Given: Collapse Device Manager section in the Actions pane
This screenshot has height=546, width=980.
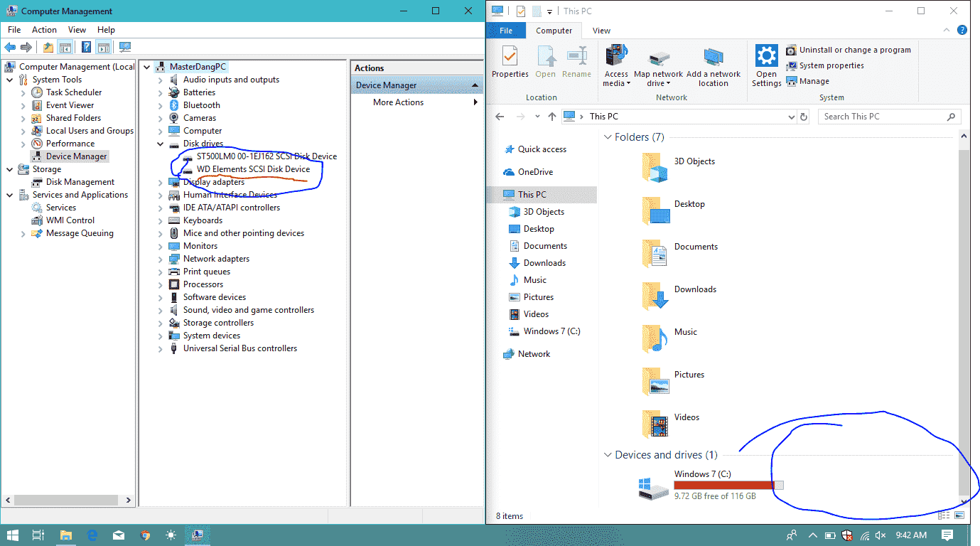Looking at the screenshot, I should (x=476, y=85).
